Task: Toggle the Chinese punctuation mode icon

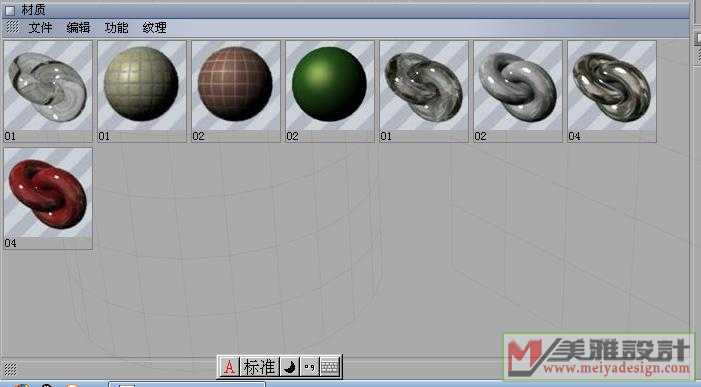Action: pyautogui.click(x=309, y=367)
